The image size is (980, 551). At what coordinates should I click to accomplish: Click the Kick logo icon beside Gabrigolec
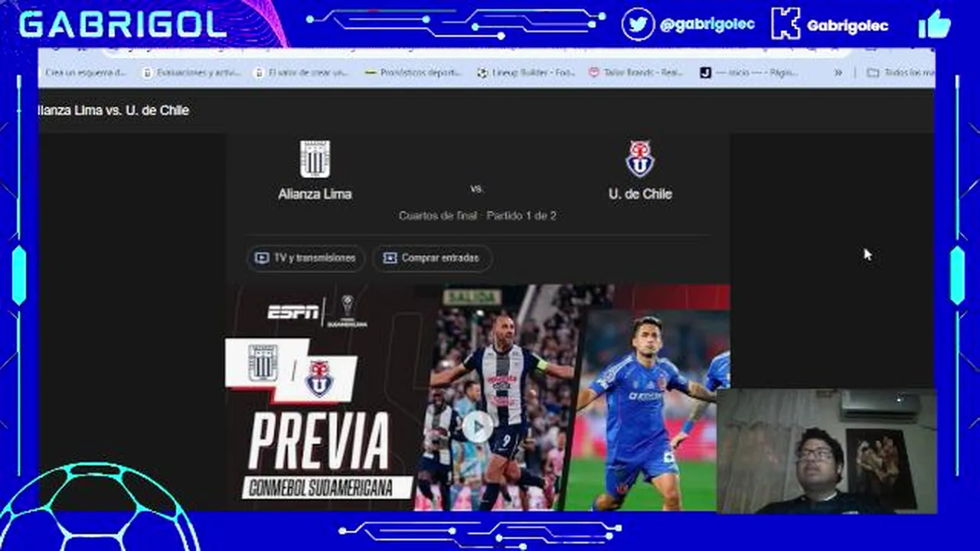pyautogui.click(x=786, y=24)
